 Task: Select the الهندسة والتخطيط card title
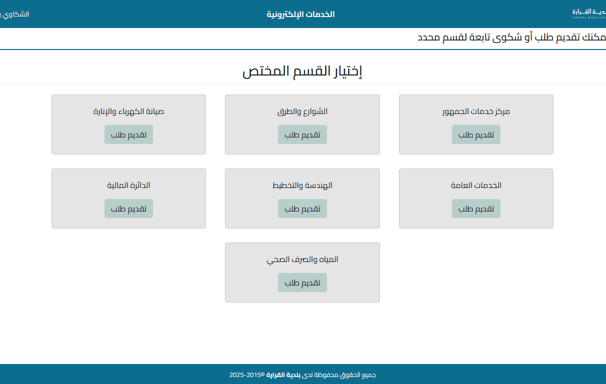point(302,185)
